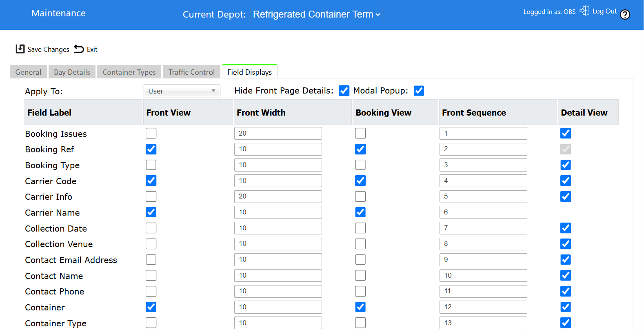Click the Log Out door icon
The image size is (644, 330).
tap(584, 11)
